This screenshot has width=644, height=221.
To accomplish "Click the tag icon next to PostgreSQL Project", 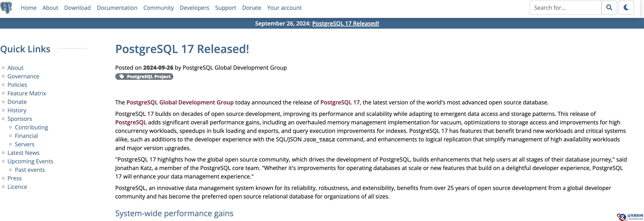I will [x=122, y=76].
